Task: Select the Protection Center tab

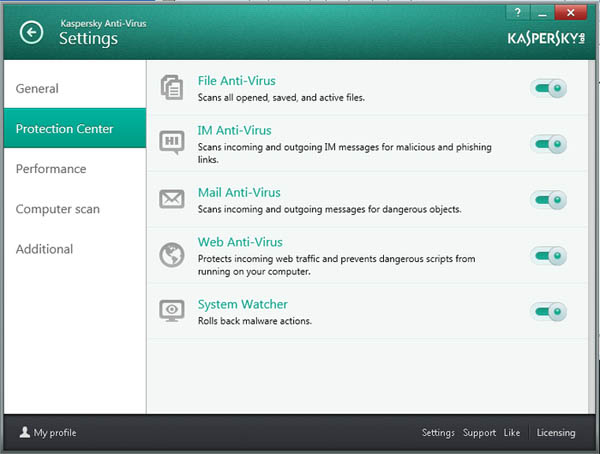Action: coord(75,129)
